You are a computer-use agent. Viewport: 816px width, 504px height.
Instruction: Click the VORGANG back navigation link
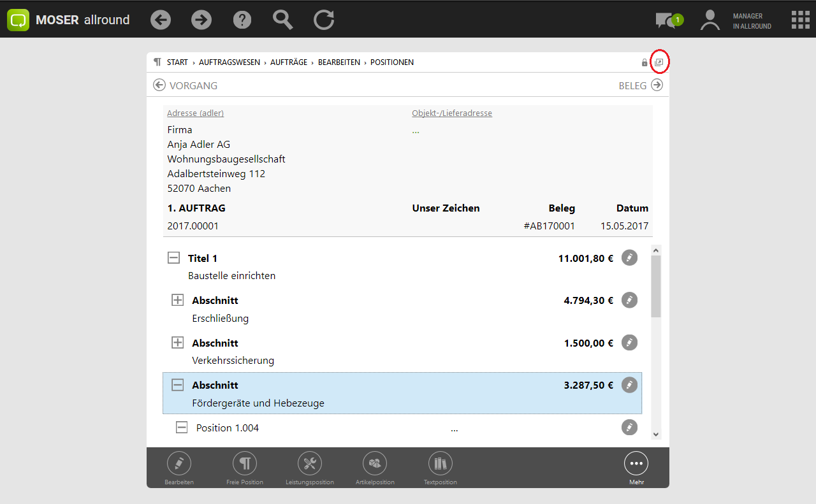point(186,85)
